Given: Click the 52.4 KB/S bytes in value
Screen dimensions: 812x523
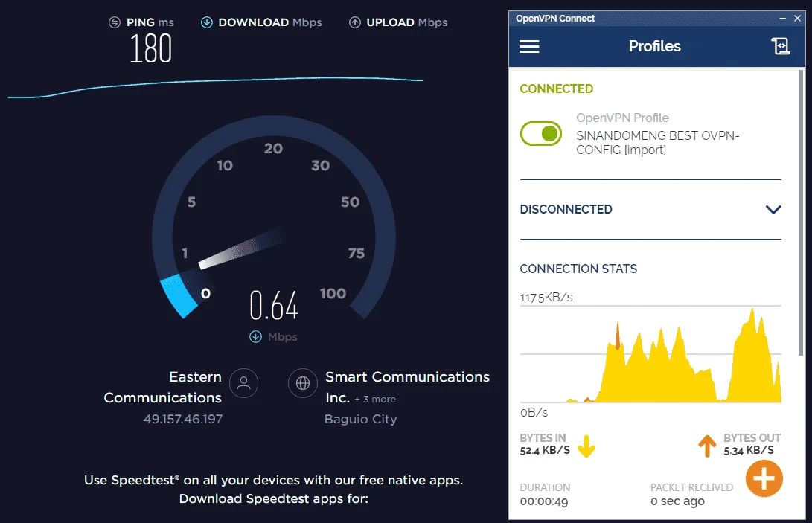Looking at the screenshot, I should [x=545, y=451].
